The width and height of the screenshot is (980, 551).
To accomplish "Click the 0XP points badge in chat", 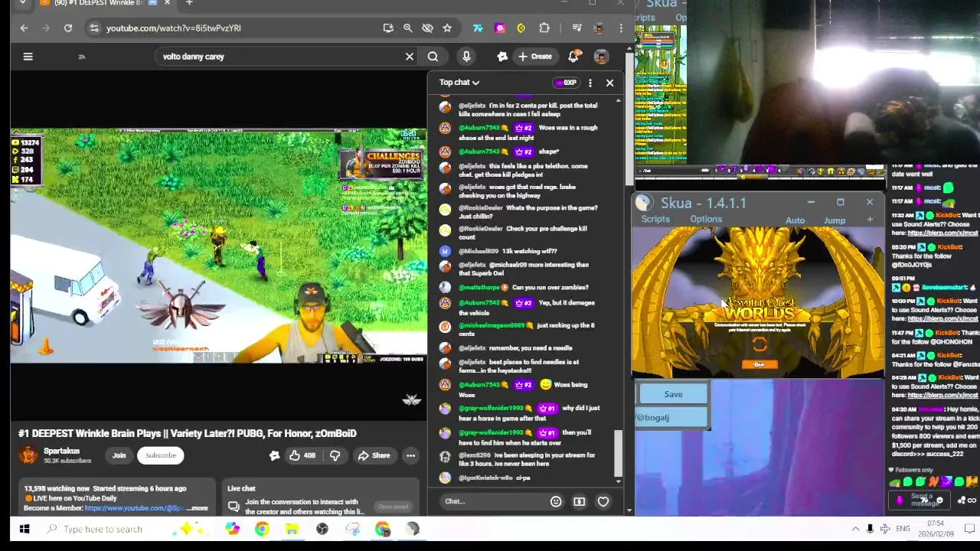I will [567, 83].
